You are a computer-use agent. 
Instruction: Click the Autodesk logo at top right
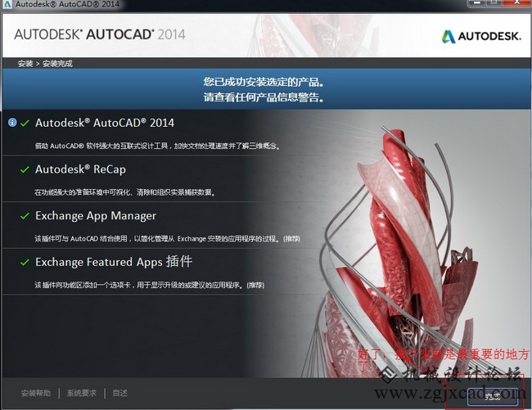(x=481, y=36)
